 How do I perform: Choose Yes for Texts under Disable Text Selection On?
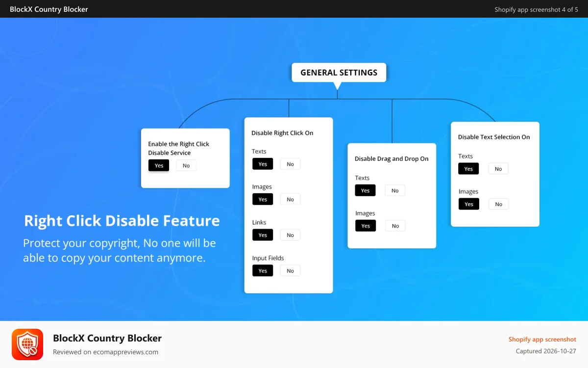[469, 169]
